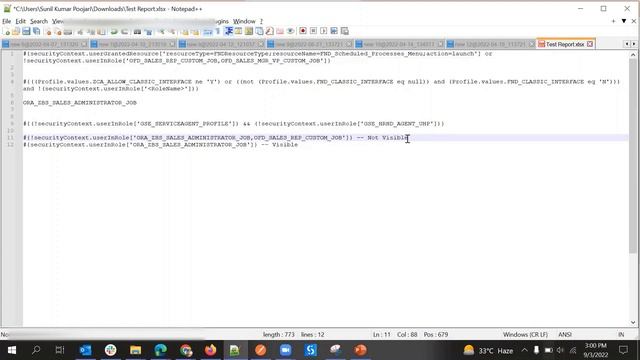Viewport: 640px width, 360px height.
Task: Toggle synchronize vertical scrolling
Action: pyautogui.click(x=185, y=31)
